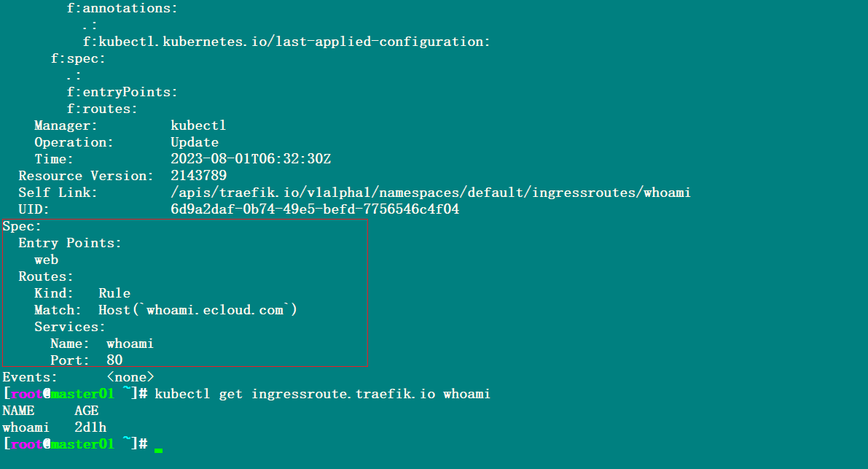This screenshot has height=469, width=868.
Task: Click the Self Link API path text
Action: pyautogui.click(x=431, y=193)
